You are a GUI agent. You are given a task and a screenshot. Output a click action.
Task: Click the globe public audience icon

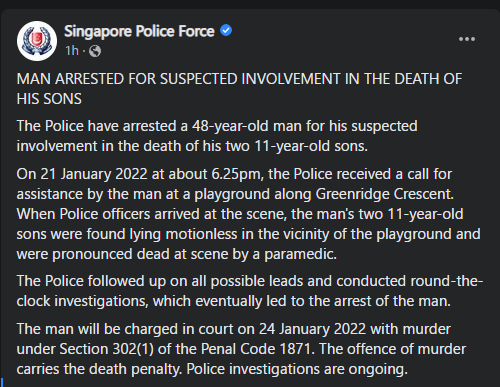tap(95, 51)
